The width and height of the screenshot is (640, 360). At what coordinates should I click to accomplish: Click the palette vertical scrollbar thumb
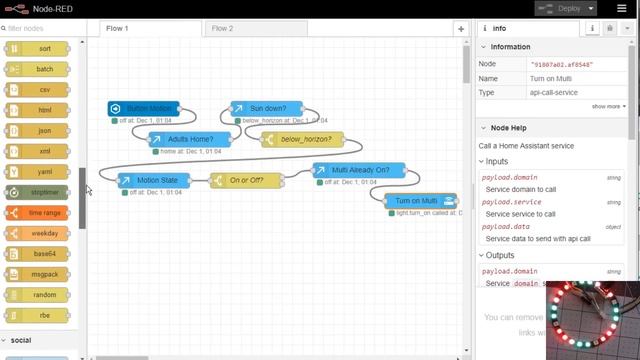point(82,198)
